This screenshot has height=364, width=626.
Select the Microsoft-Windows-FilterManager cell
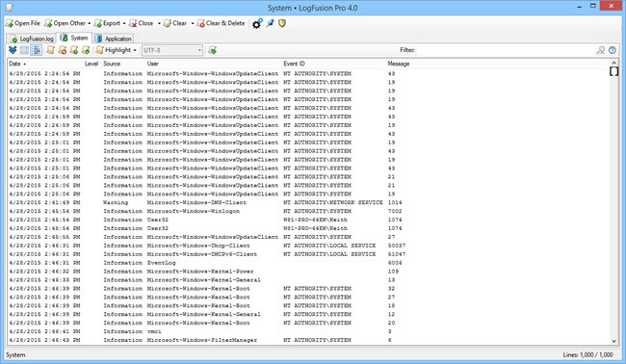point(202,340)
